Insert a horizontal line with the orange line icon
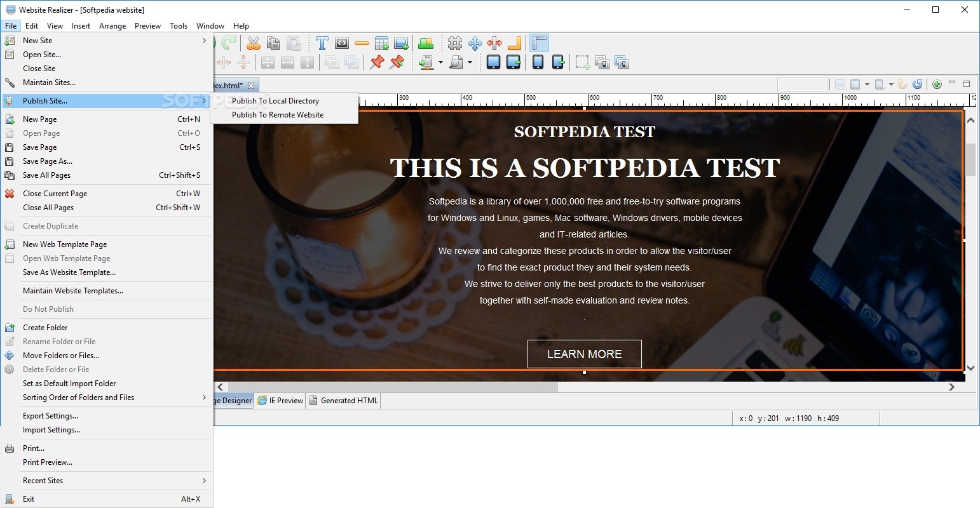This screenshot has height=508, width=980. [x=362, y=43]
